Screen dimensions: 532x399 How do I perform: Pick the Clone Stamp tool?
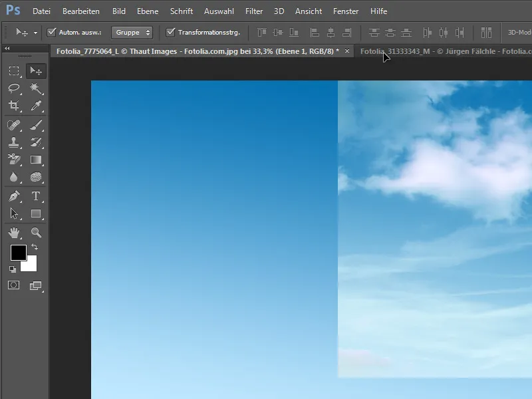(14, 142)
